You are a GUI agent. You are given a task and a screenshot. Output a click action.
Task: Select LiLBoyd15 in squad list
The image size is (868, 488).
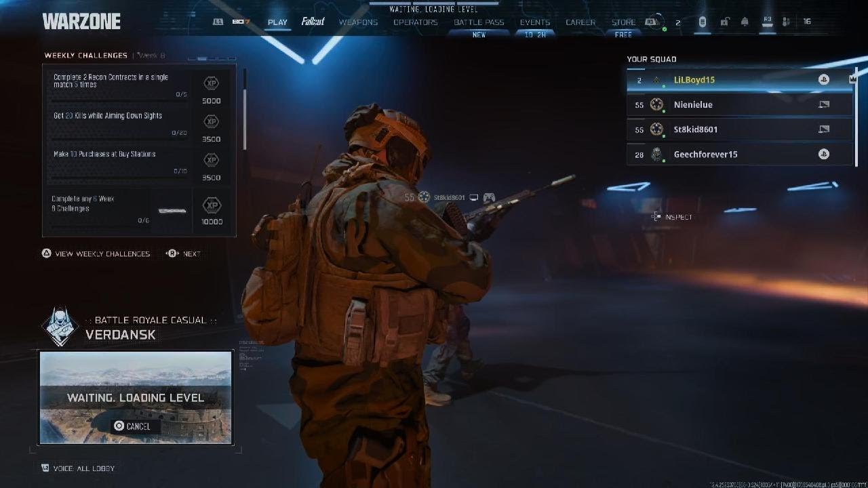(x=739, y=79)
